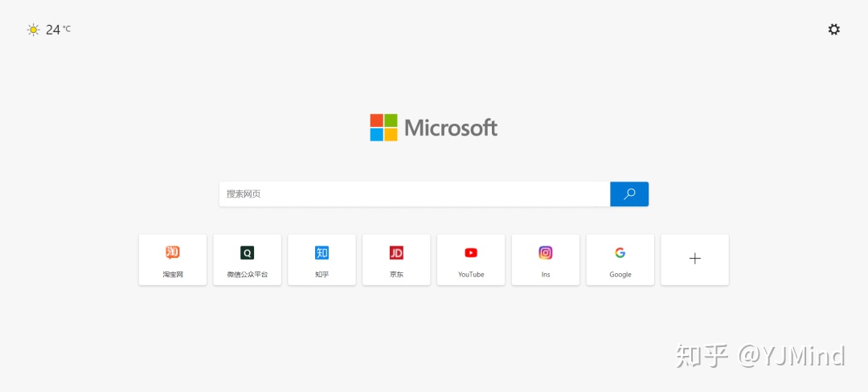This screenshot has height=392, width=868.
Task: Click the WeChat Official Platform icon
Action: [x=247, y=253]
